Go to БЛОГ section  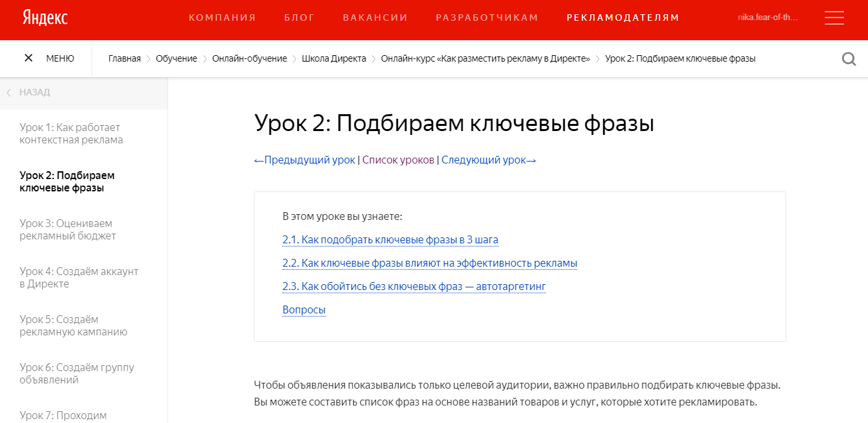(x=299, y=18)
